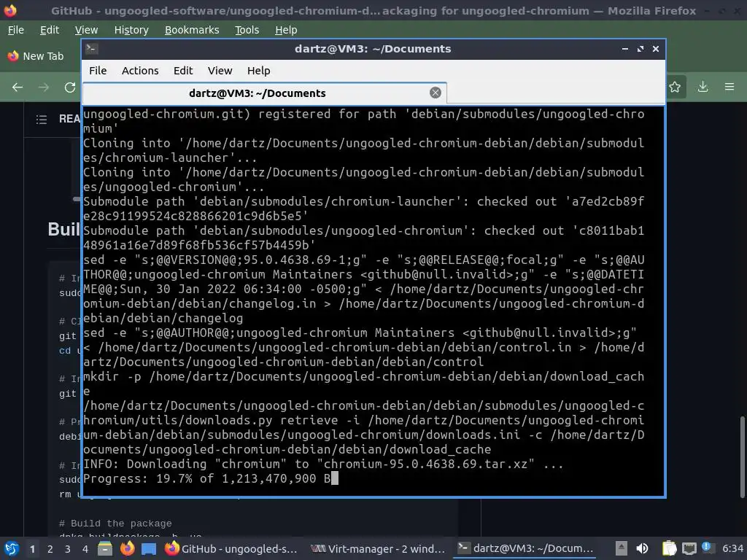Launch Firefox from the panel quick launcher
Image resolution: width=747 pixels, height=560 pixels.
pyautogui.click(x=127, y=548)
